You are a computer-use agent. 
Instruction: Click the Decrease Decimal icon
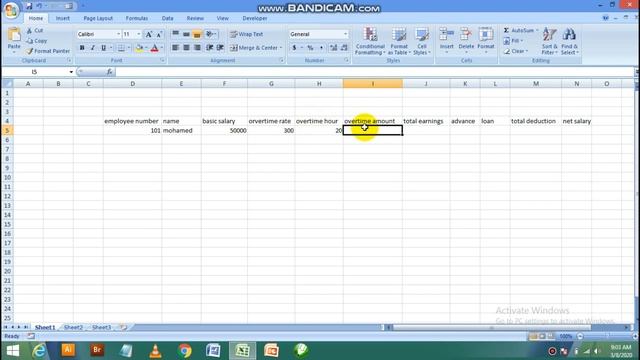pyautogui.click(x=344, y=48)
